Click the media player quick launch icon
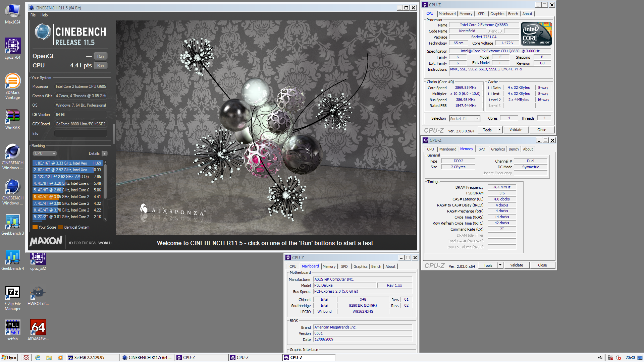 coord(60,358)
